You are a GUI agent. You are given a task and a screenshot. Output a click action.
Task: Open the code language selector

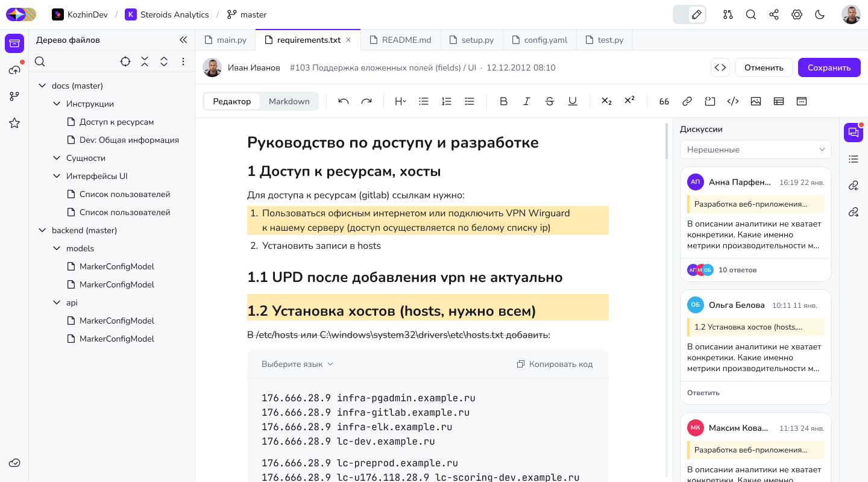pyautogui.click(x=298, y=364)
